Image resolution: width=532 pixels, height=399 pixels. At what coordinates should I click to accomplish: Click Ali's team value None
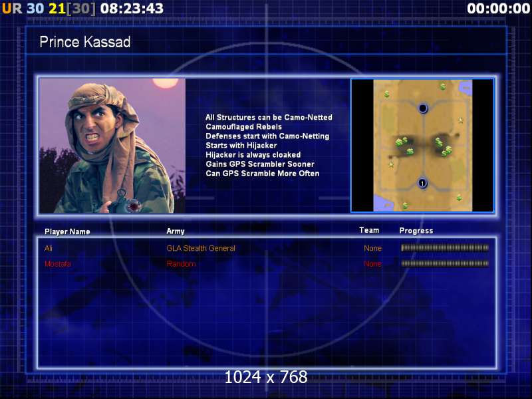373,248
